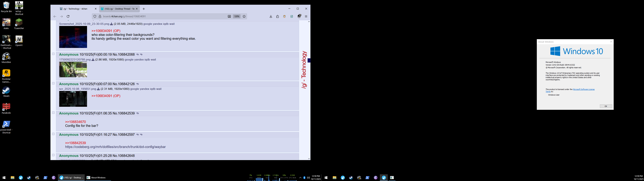Open post menu arrow for No.106842126
Image resolution: width=644 pixels, height=181 pixels.
pyautogui.click(x=138, y=84)
